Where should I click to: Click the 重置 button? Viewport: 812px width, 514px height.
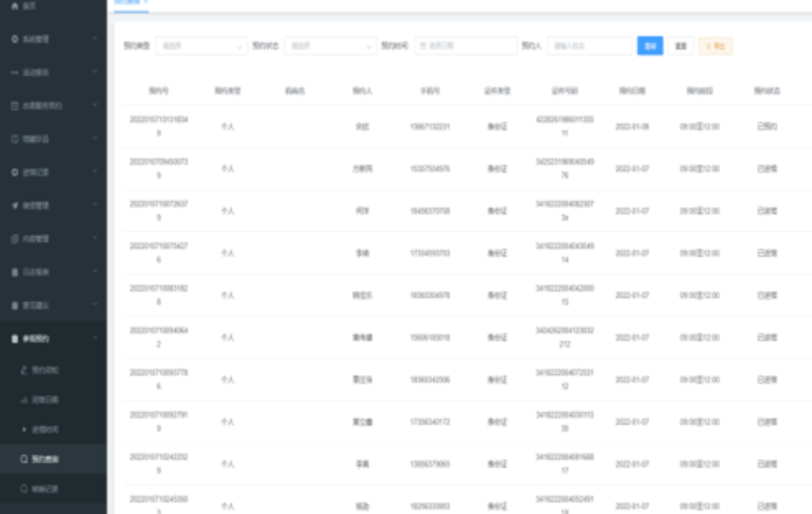pyautogui.click(x=680, y=46)
